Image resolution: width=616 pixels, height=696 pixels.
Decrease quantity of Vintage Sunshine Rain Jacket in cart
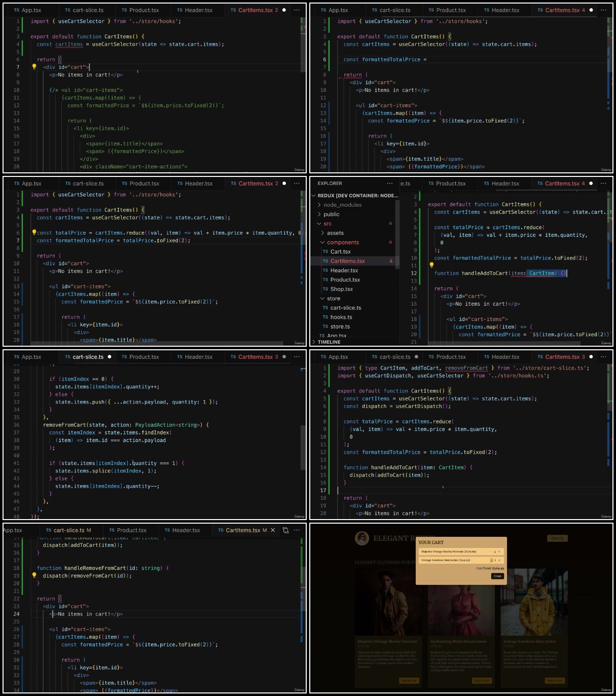(x=491, y=560)
